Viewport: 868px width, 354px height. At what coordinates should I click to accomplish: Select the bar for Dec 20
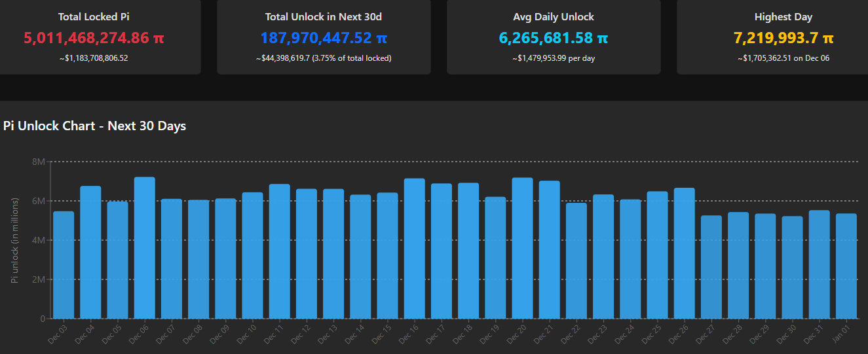[x=522, y=248]
